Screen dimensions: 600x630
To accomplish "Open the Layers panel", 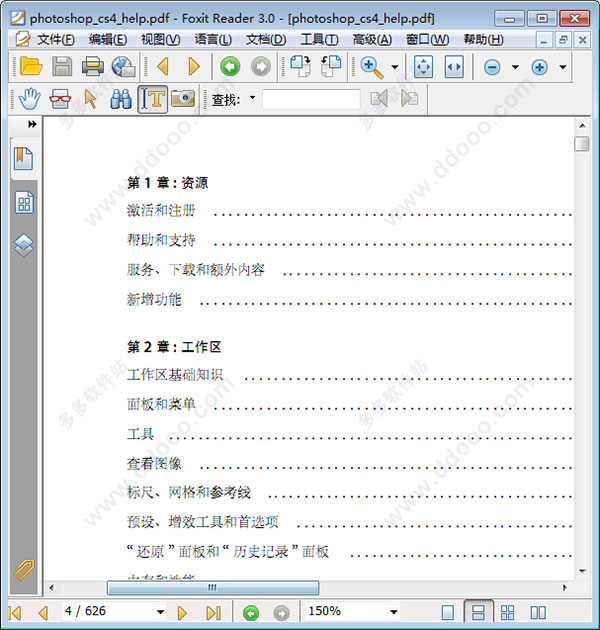I will coord(24,245).
